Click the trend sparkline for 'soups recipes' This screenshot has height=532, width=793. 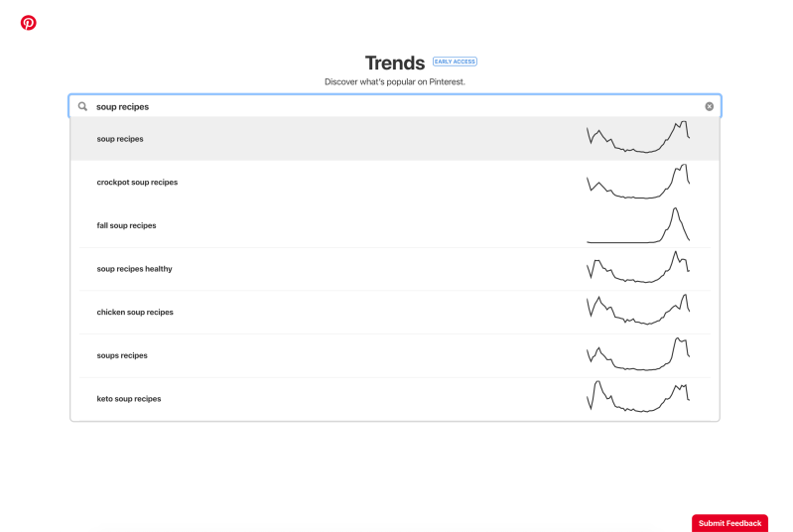[x=638, y=354]
